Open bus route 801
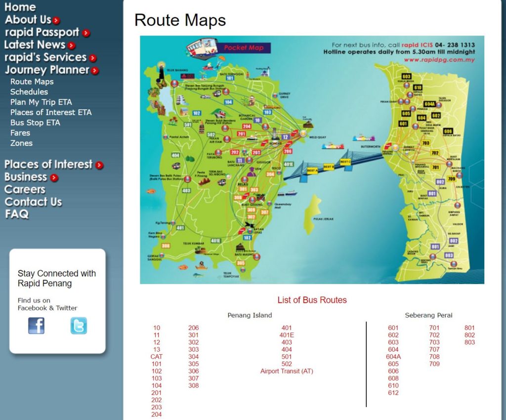The height and width of the screenshot is (420, 506). click(469, 328)
